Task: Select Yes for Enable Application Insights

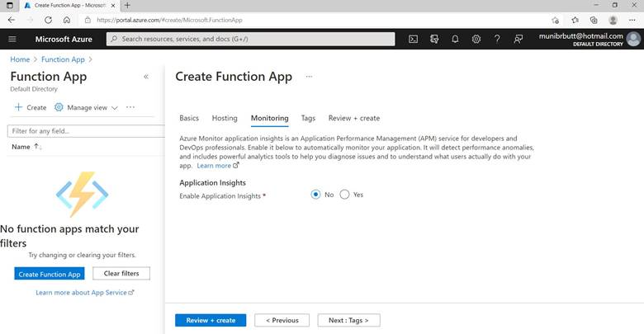Action: click(344, 195)
